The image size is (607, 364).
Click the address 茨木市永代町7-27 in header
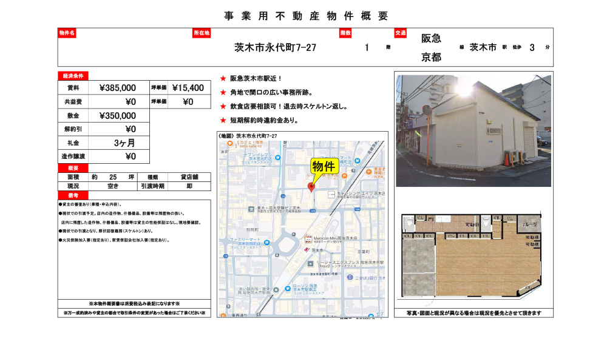(275, 48)
